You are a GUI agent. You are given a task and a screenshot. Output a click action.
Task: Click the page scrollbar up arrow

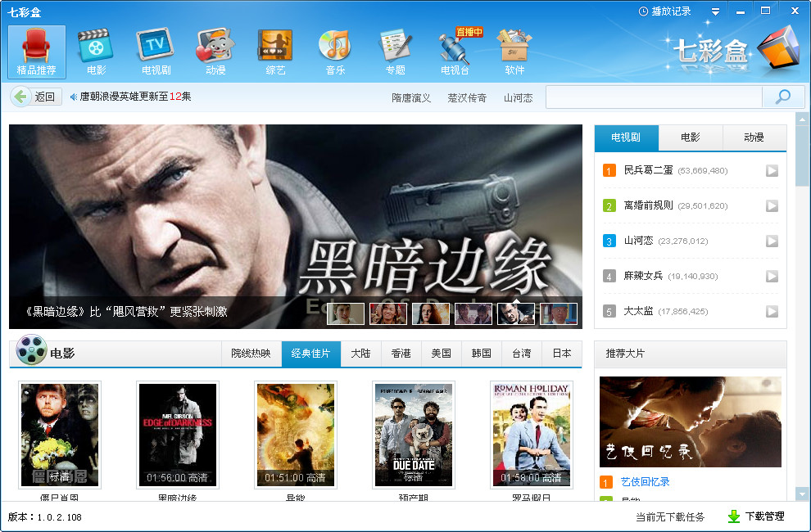pyautogui.click(x=802, y=119)
